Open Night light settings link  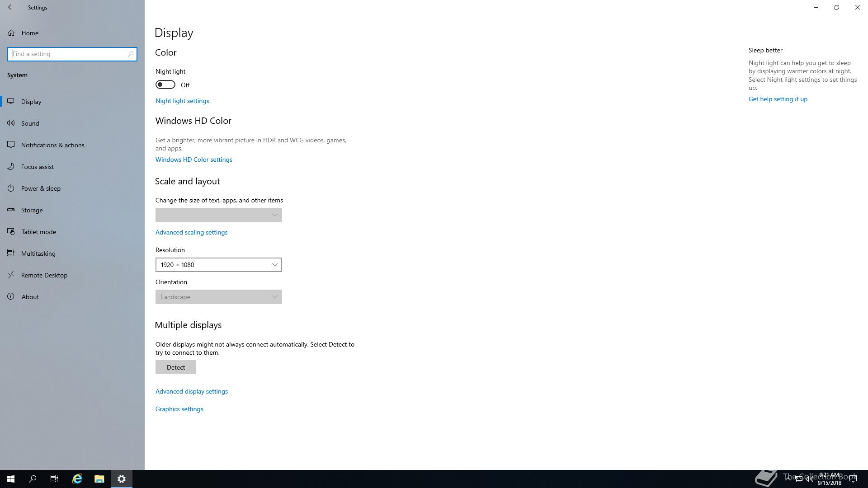click(182, 101)
